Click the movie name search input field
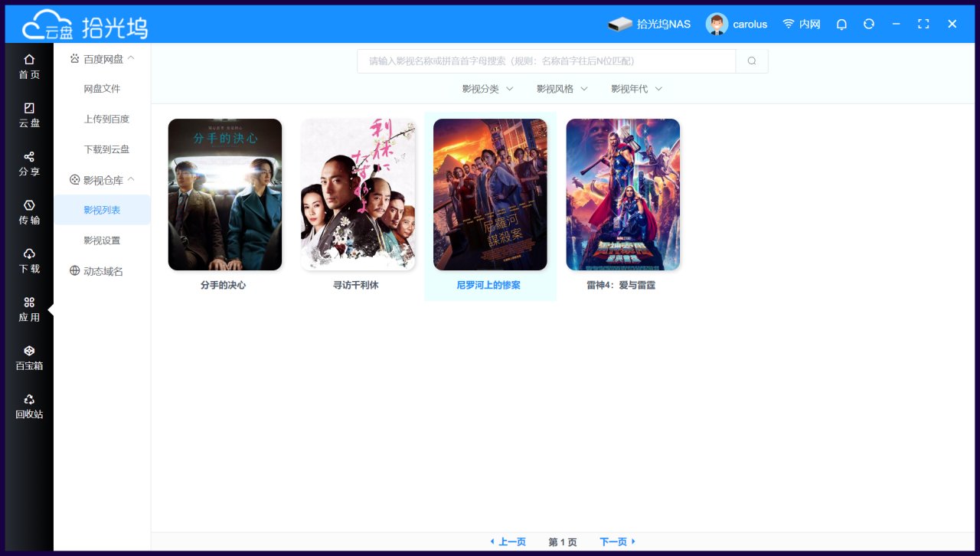Image resolution: width=980 pixels, height=556 pixels. pos(547,61)
